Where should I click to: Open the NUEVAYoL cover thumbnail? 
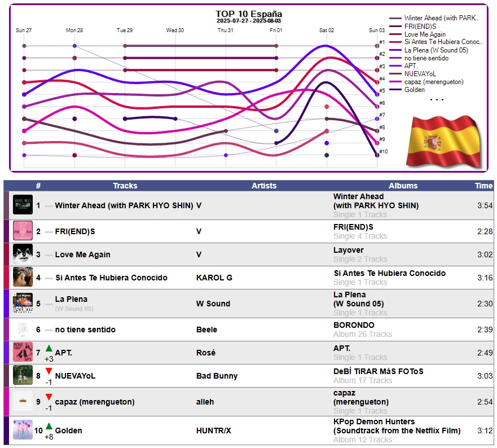click(23, 375)
